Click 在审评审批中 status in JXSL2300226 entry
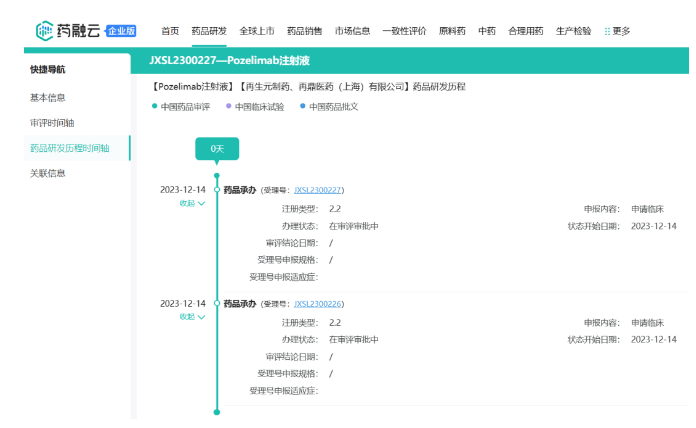696x428 pixels. pos(354,340)
